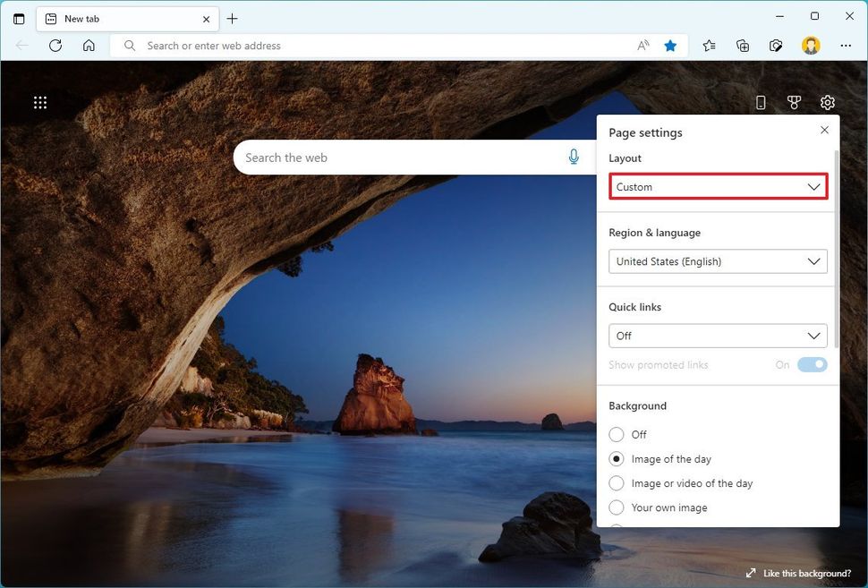
Task: Select the Off background option
Action: (x=617, y=434)
